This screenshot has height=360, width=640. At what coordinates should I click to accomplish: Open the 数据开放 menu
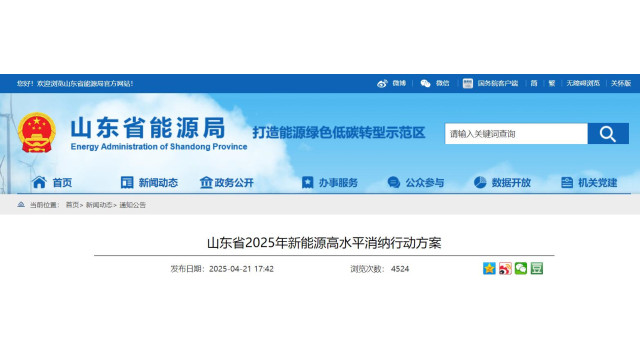pyautogui.click(x=511, y=182)
